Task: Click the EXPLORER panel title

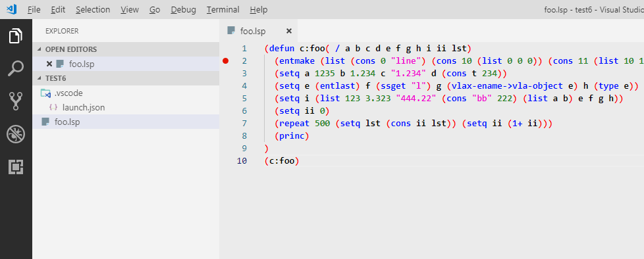Action: 62,31
